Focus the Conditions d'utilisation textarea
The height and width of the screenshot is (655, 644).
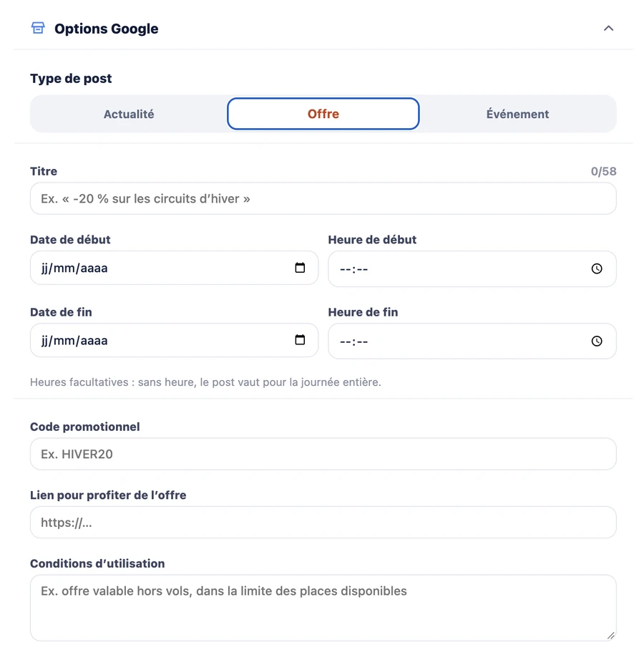[x=323, y=608]
